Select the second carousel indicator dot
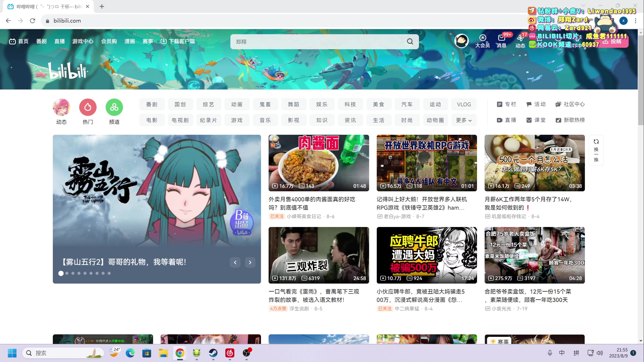This screenshot has width=644, height=362. tap(67, 273)
